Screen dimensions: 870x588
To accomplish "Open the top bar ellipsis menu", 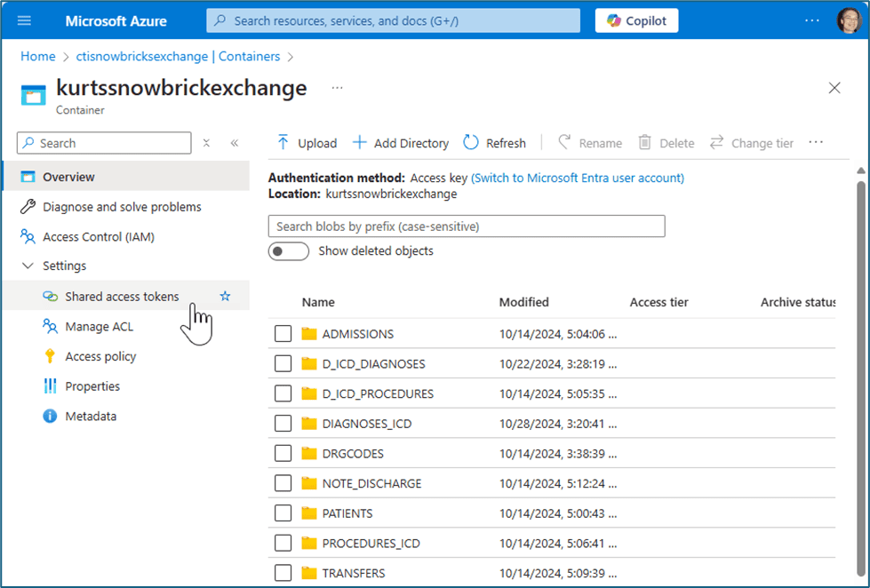I will tap(811, 20).
